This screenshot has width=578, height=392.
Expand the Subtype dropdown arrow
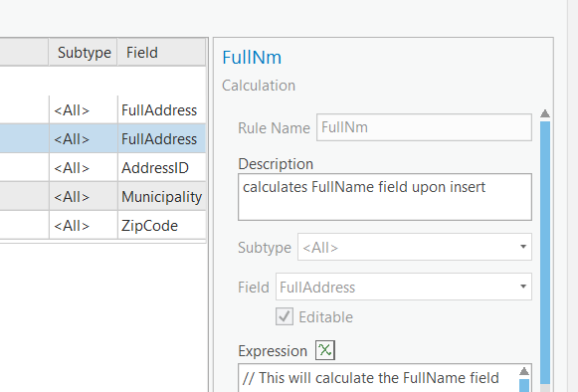[x=523, y=247]
